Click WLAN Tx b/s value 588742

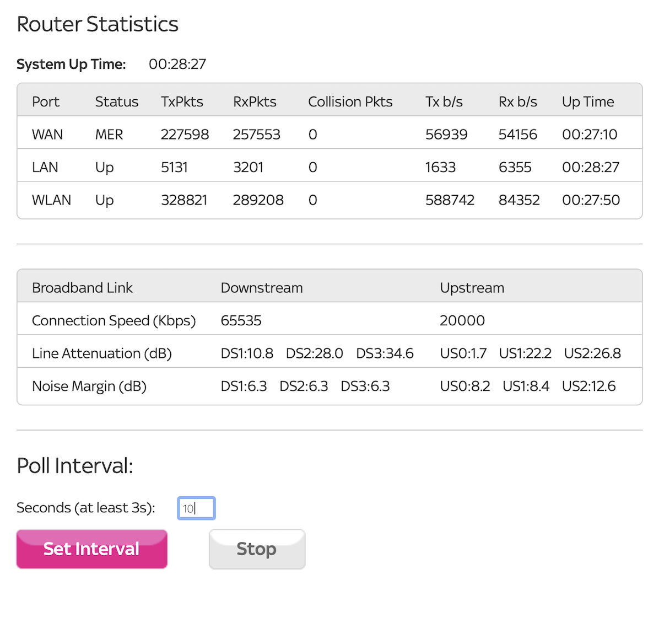pos(450,200)
